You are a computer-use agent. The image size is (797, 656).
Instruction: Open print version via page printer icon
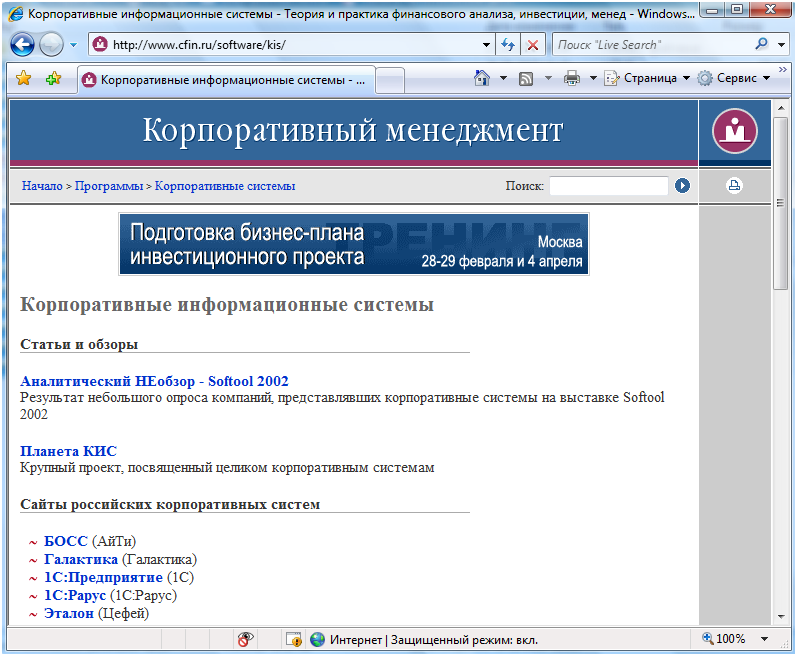point(734,185)
